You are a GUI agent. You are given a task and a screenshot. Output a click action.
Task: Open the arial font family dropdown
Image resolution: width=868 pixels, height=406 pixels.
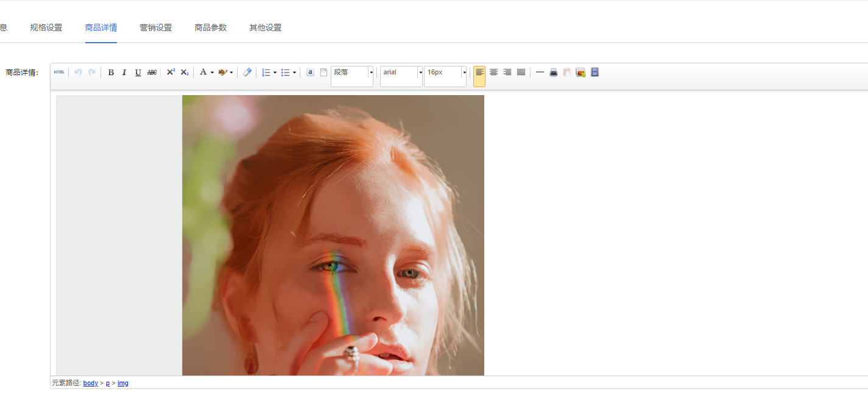pos(420,73)
